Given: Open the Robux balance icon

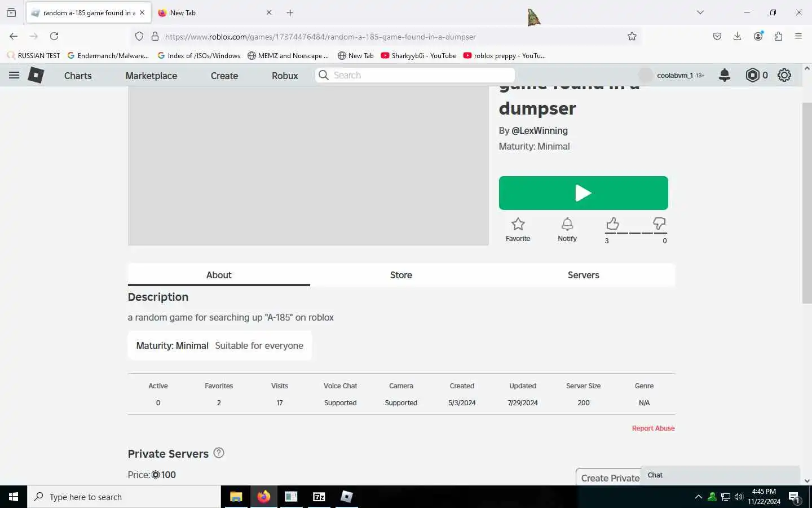Looking at the screenshot, I should tap(752, 75).
